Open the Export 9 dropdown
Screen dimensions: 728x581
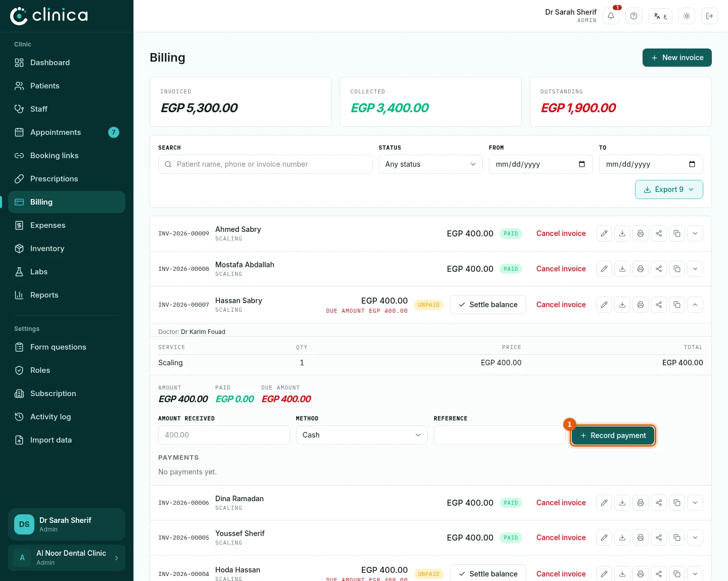coord(669,189)
